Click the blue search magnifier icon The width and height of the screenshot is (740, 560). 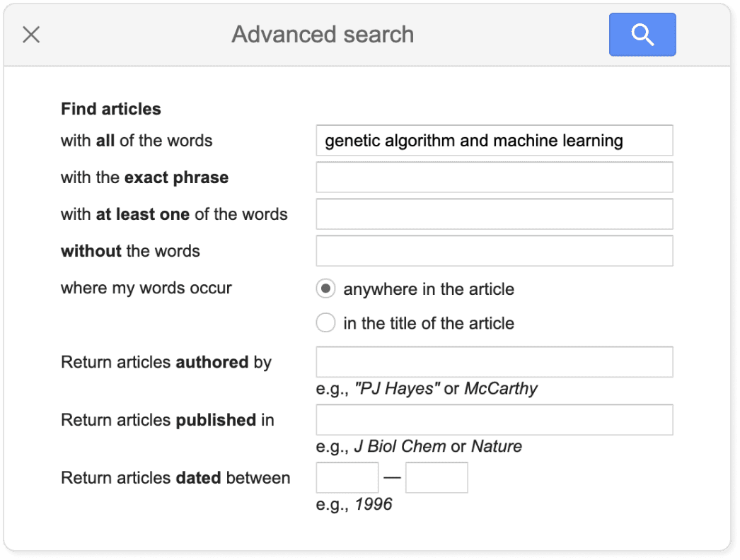(x=642, y=34)
